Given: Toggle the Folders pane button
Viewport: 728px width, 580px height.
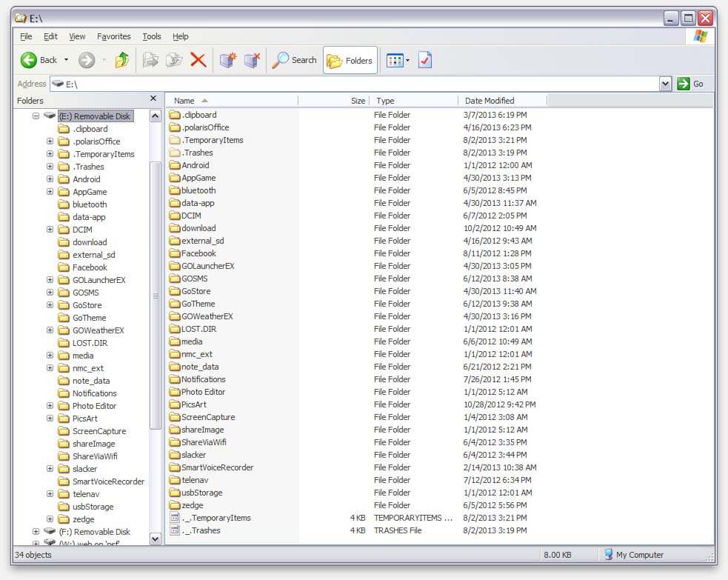Looking at the screenshot, I should pyautogui.click(x=350, y=60).
